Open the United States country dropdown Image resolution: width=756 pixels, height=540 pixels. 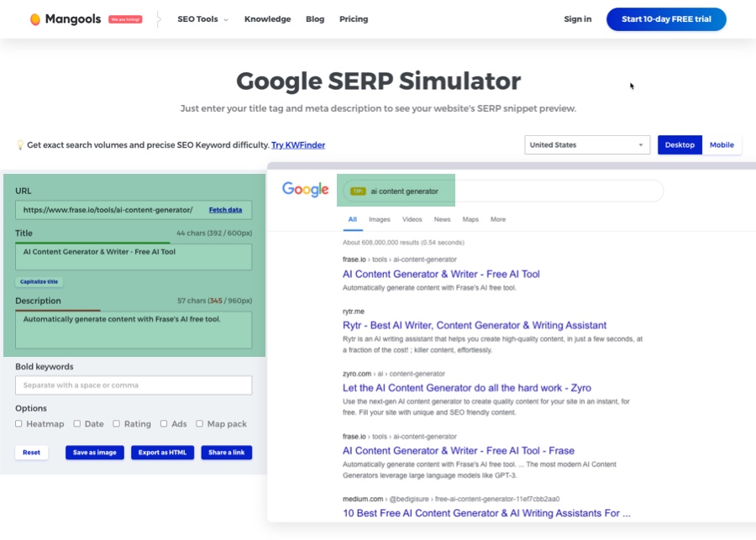click(x=587, y=144)
